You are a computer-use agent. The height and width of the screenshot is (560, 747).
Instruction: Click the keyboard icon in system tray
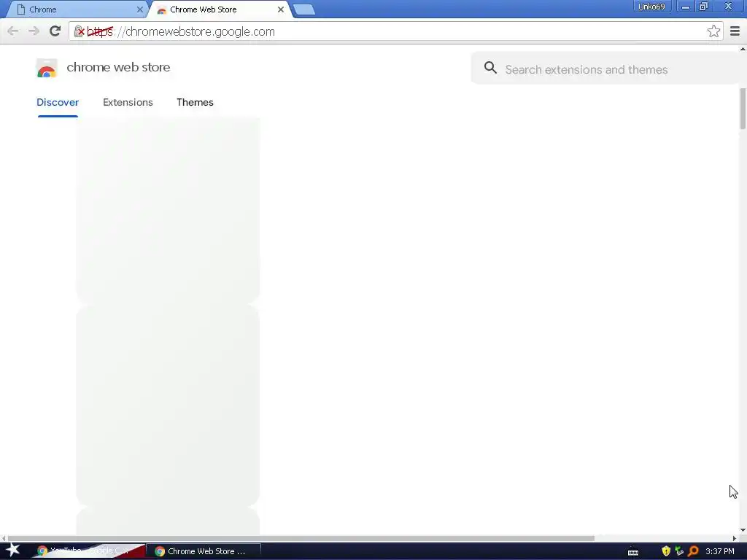point(633,553)
